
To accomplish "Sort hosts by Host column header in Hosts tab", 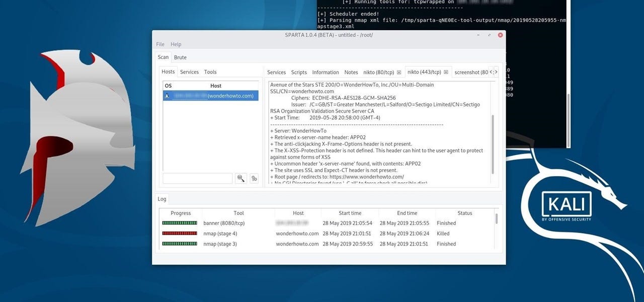I will (216, 86).
